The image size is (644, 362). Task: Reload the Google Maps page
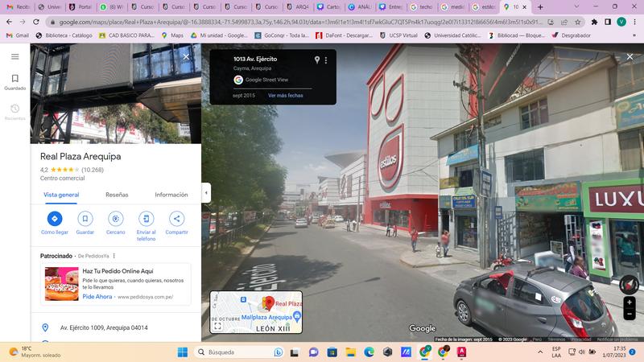tap(36, 22)
